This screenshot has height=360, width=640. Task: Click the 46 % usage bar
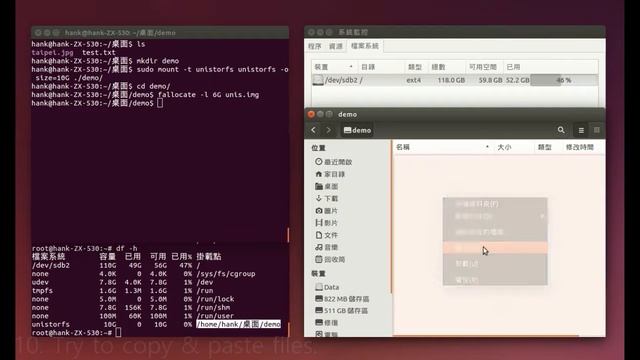564,80
